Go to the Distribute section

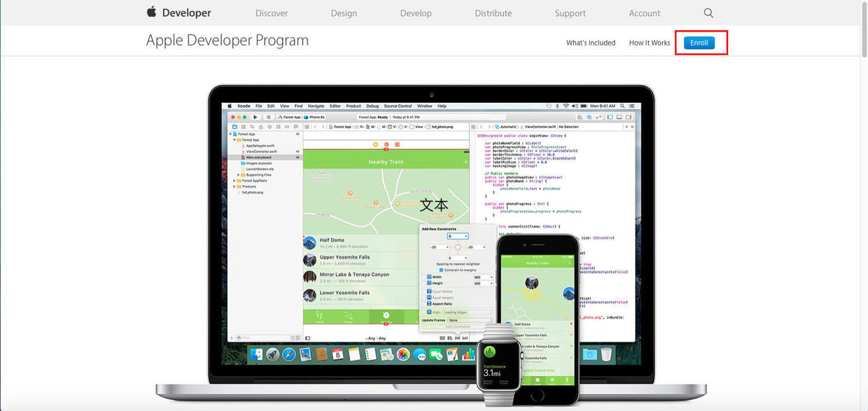coord(493,13)
